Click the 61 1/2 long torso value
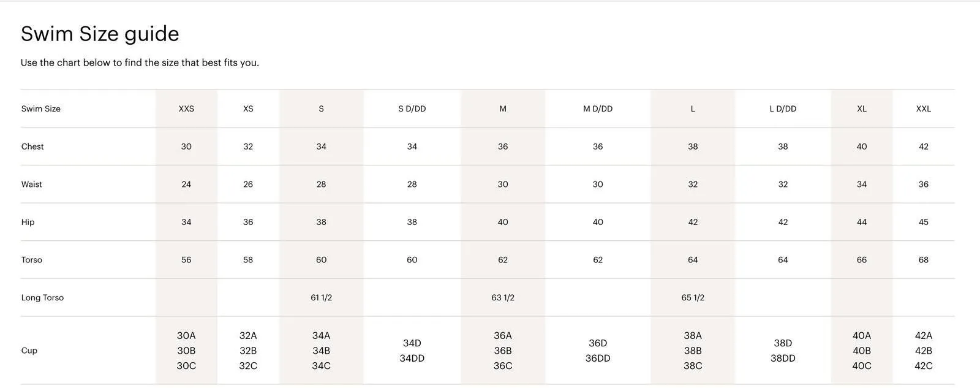The height and width of the screenshot is (388, 980). pos(322,298)
